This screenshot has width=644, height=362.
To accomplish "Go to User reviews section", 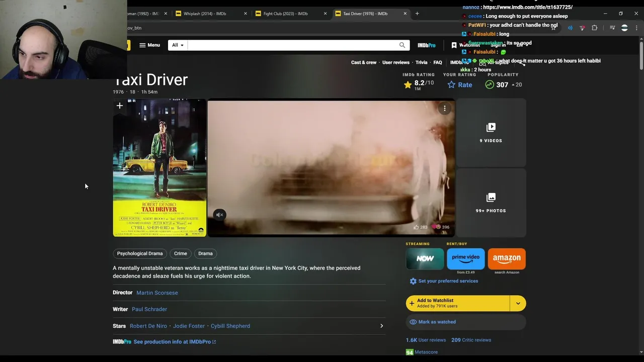I will [396, 62].
